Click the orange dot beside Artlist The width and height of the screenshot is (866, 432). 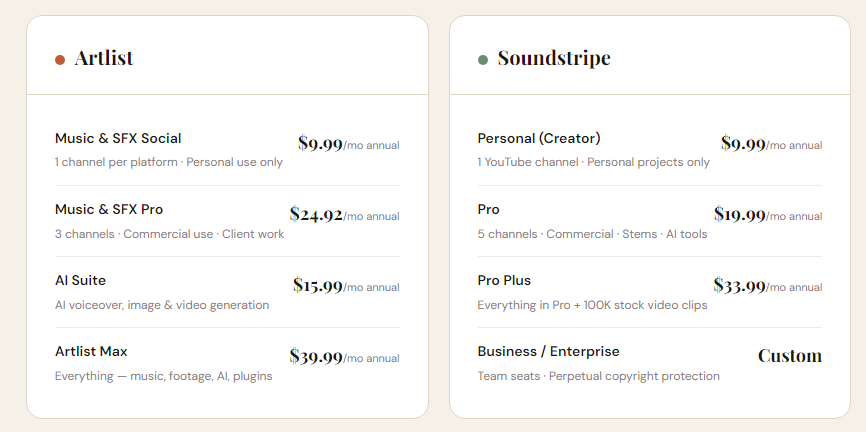pyautogui.click(x=60, y=60)
